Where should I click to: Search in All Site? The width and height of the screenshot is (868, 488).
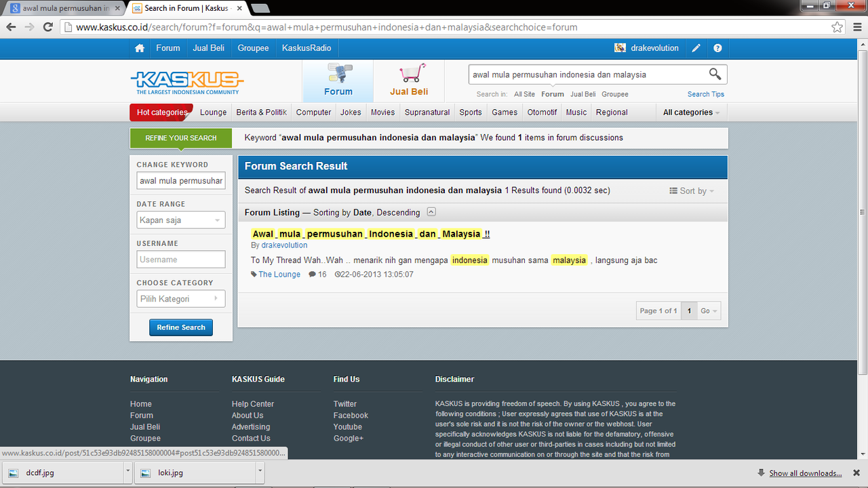524,94
